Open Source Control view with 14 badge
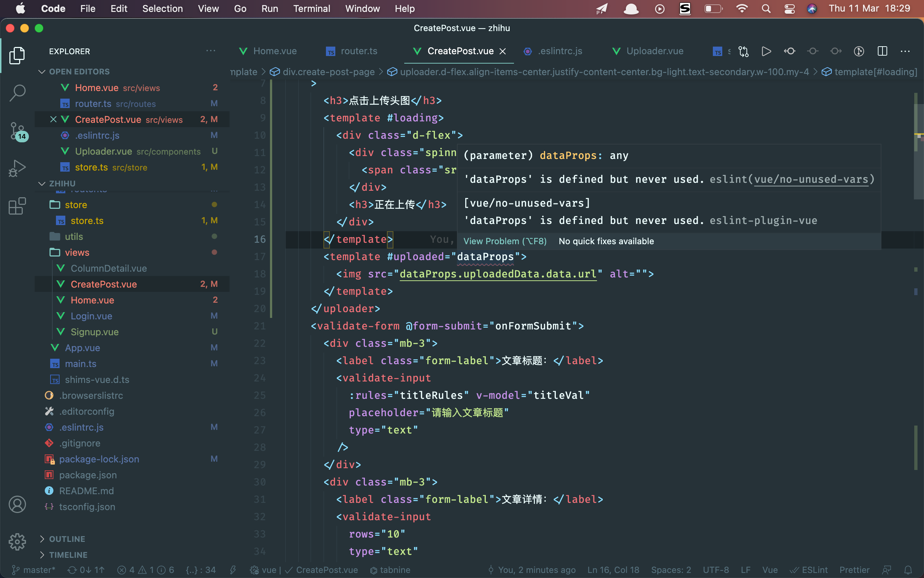 point(18,131)
